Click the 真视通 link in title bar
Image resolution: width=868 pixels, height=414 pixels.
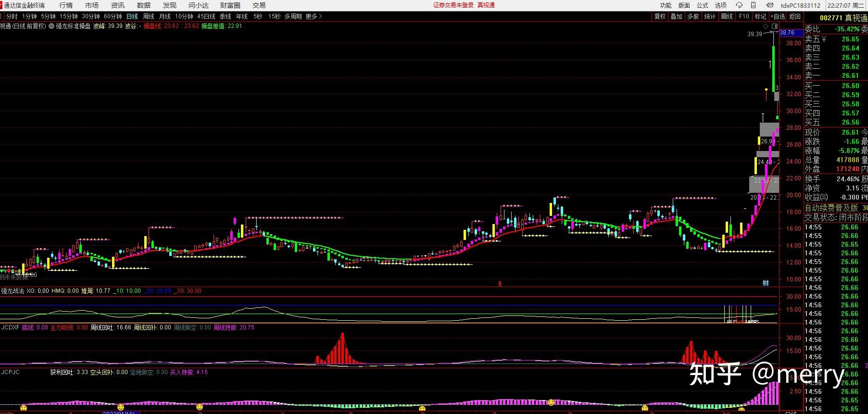coord(486,5)
